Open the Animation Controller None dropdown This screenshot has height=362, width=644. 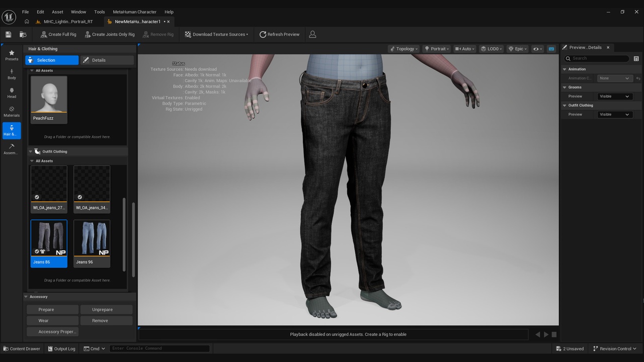click(x=614, y=78)
